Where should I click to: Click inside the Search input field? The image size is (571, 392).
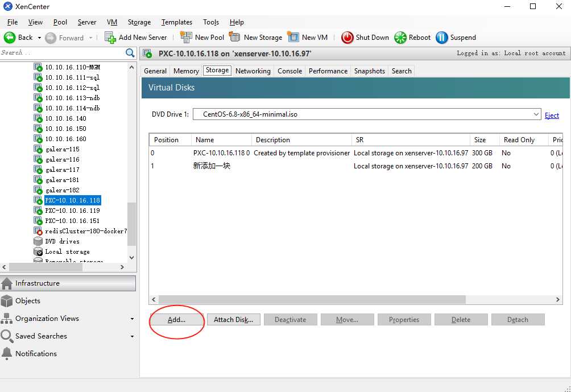(x=63, y=53)
